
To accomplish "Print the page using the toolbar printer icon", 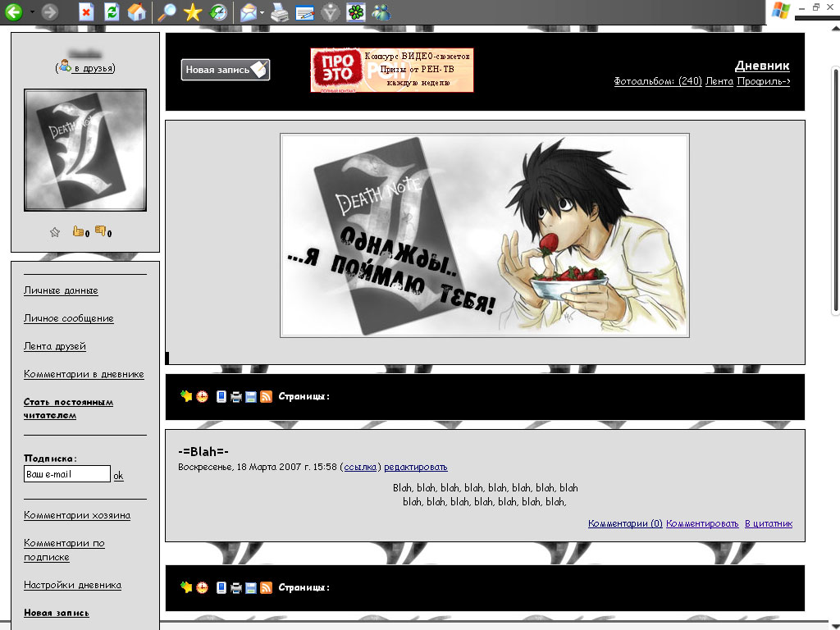I will 279,11.
